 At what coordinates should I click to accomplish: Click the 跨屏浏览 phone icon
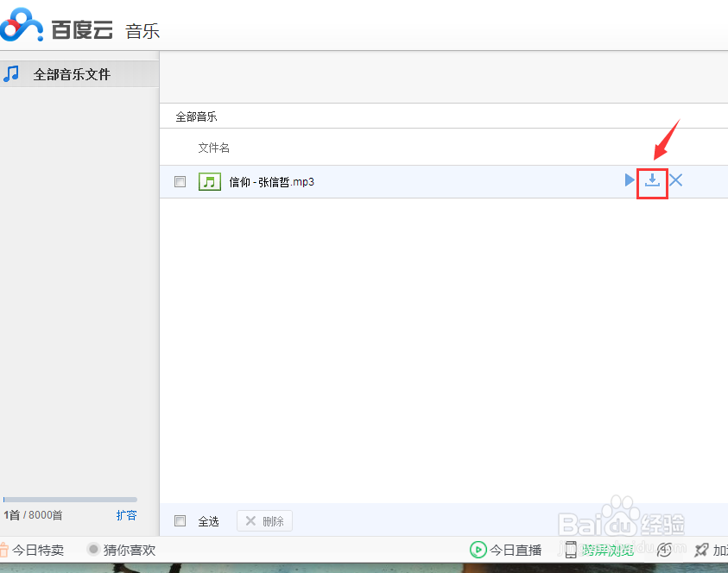coord(571,550)
